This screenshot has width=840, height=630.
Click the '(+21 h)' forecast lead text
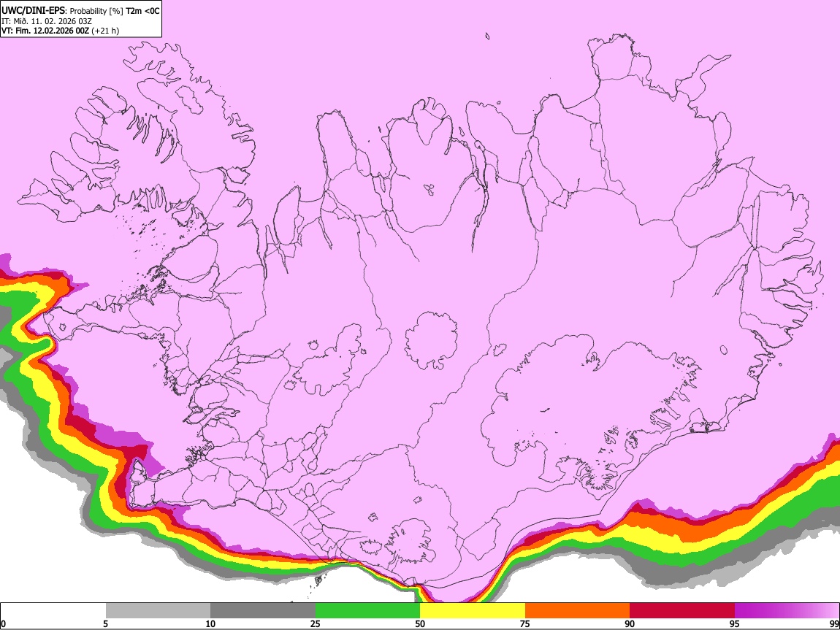coord(105,31)
